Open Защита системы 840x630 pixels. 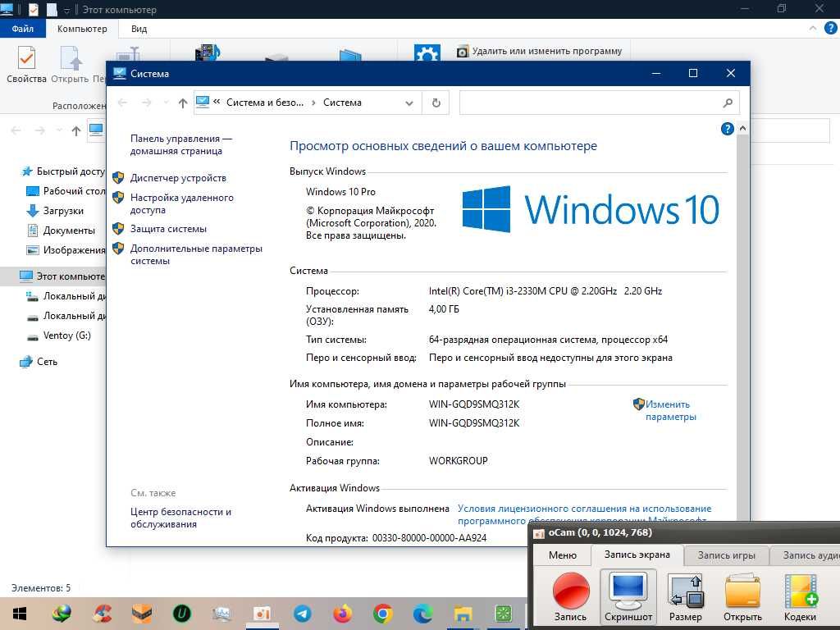[168, 229]
